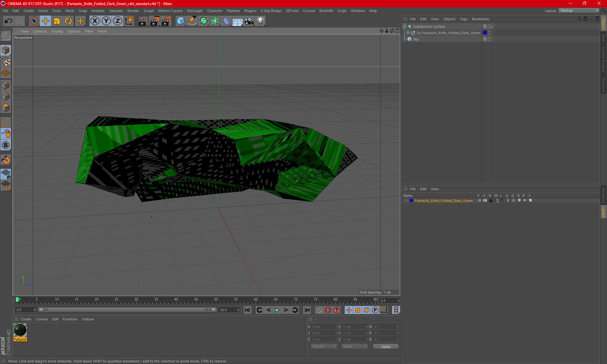Add a Camera object
Viewport: 607px width, 364px height.
click(x=249, y=21)
